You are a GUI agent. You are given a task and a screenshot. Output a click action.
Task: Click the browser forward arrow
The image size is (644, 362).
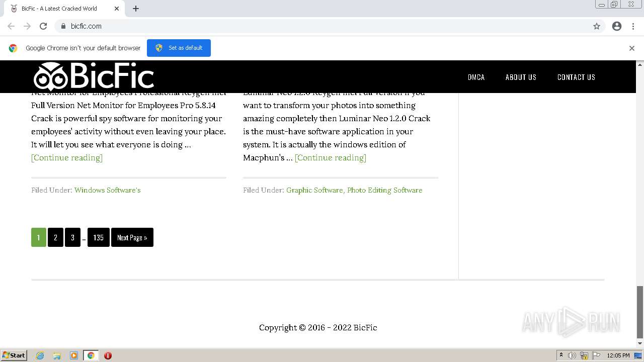[x=27, y=26]
